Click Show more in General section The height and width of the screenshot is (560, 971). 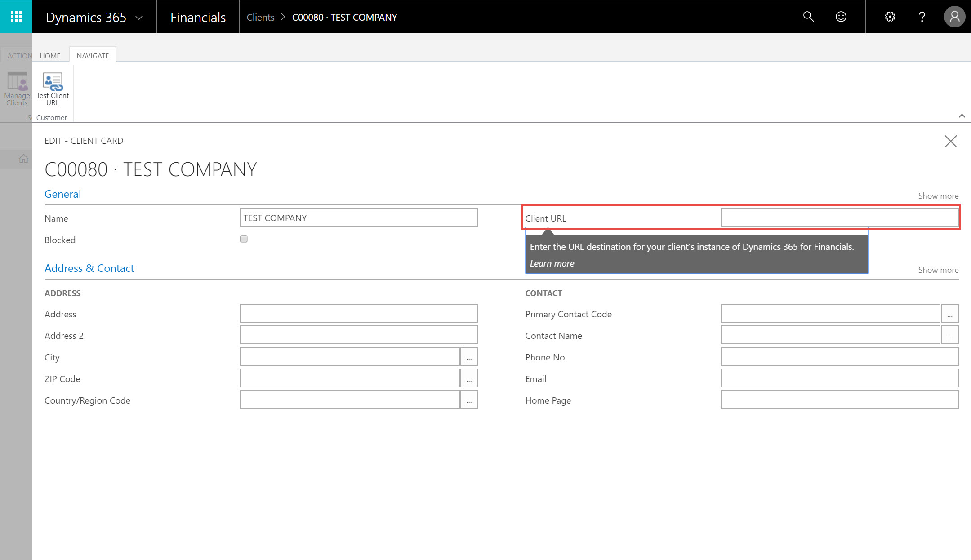(938, 196)
